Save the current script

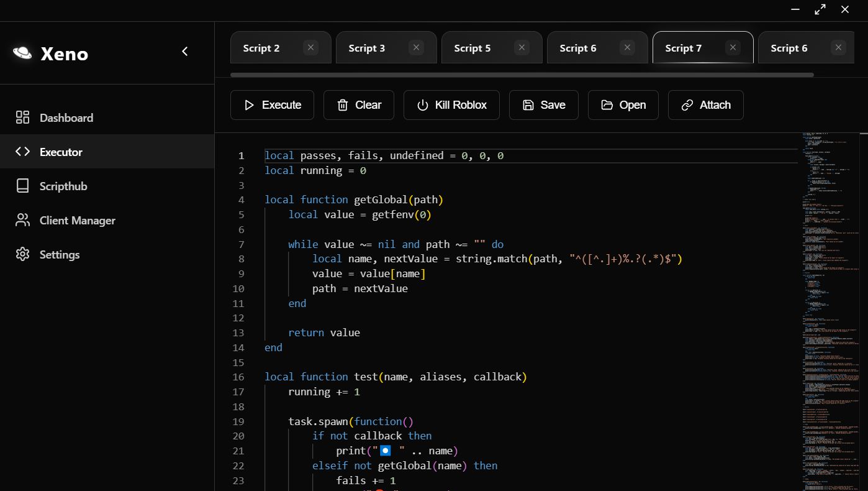coord(544,105)
